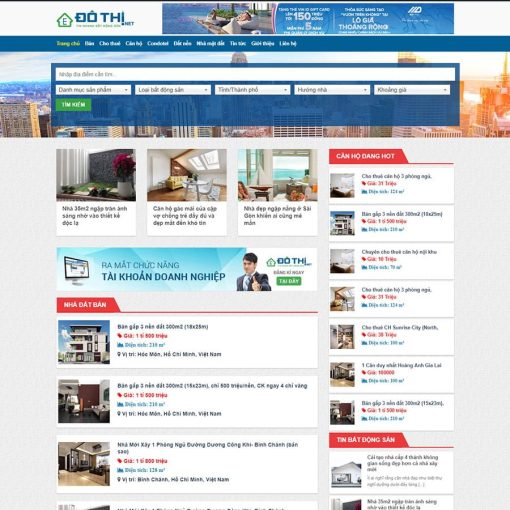Open Nhà Mới Xây 1 Phòng Ngủ listing title
Viewport: 510px width, 510px height.
pos(208,448)
